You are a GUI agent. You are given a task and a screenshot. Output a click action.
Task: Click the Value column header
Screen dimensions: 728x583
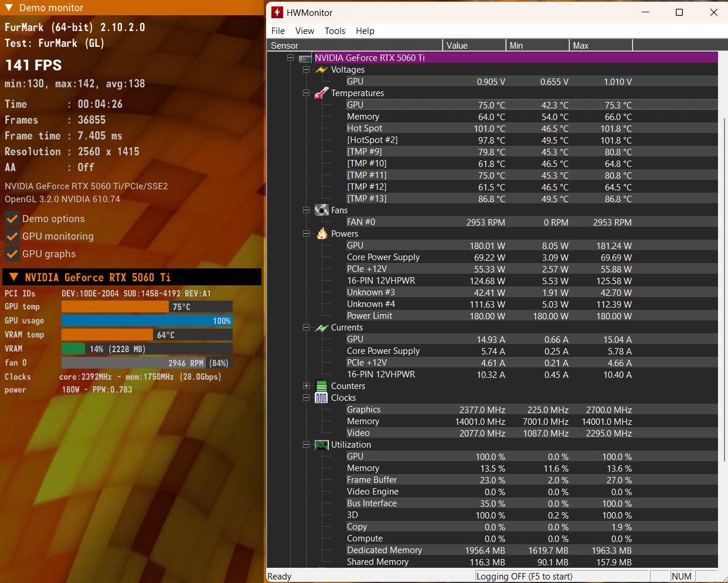tap(474, 45)
